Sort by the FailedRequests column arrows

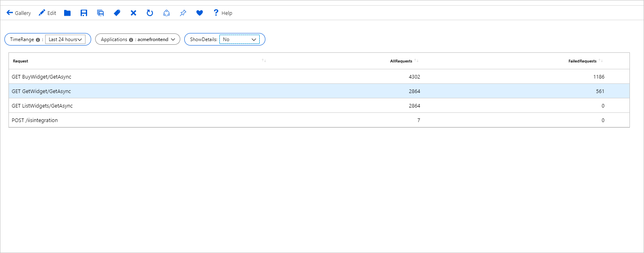pyautogui.click(x=601, y=60)
